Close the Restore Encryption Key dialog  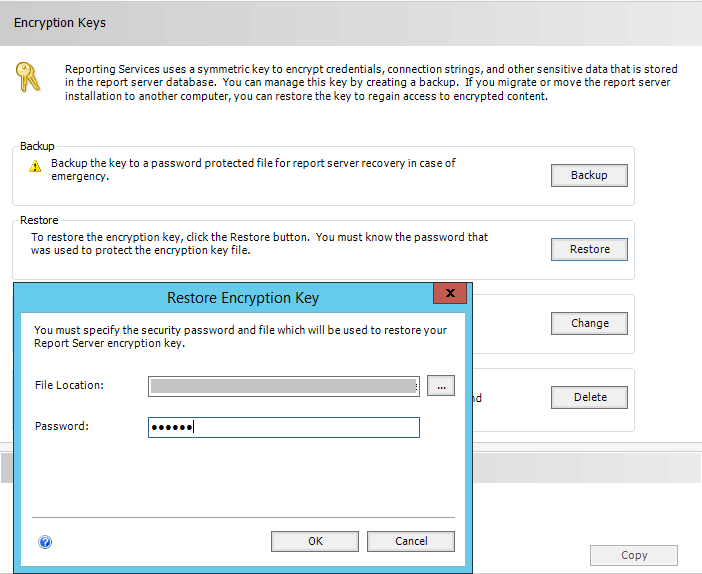coord(450,293)
